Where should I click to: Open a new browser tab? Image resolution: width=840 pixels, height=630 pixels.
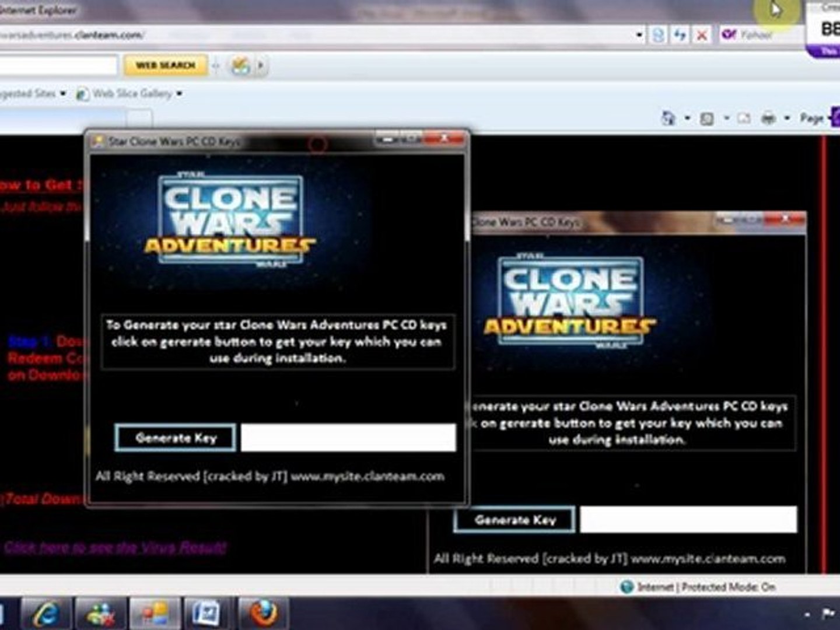pyautogui.click(x=139, y=118)
